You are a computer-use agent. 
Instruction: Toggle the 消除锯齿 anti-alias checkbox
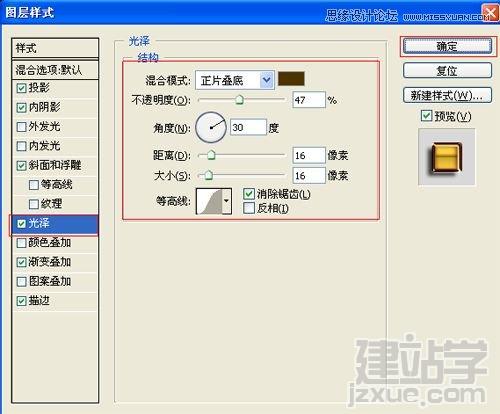(249, 194)
